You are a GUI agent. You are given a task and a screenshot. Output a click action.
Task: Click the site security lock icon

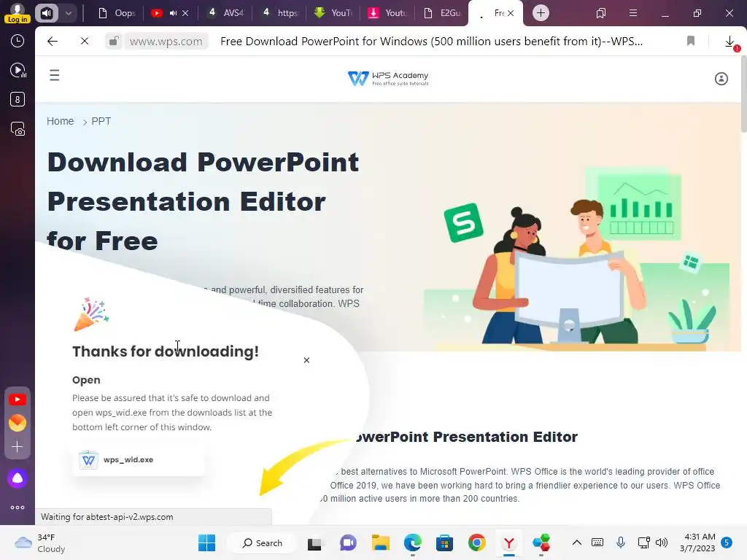pyautogui.click(x=113, y=42)
